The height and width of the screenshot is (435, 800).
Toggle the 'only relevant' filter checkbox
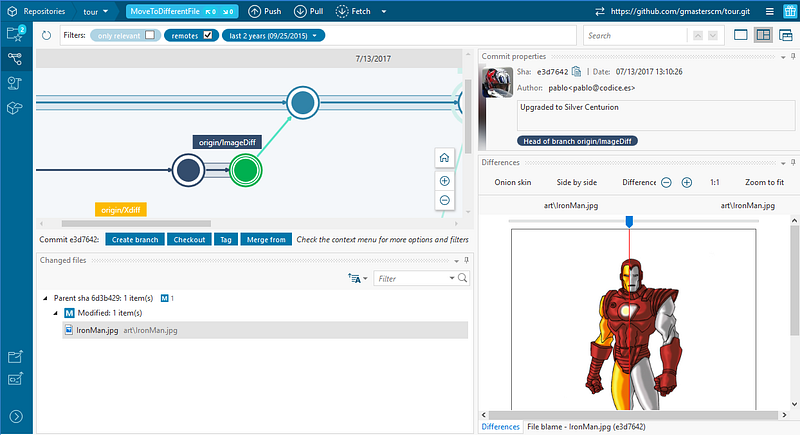pos(150,35)
